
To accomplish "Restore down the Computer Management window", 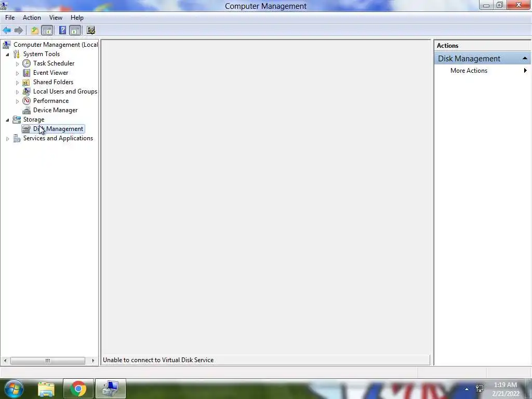I will pos(499,5).
